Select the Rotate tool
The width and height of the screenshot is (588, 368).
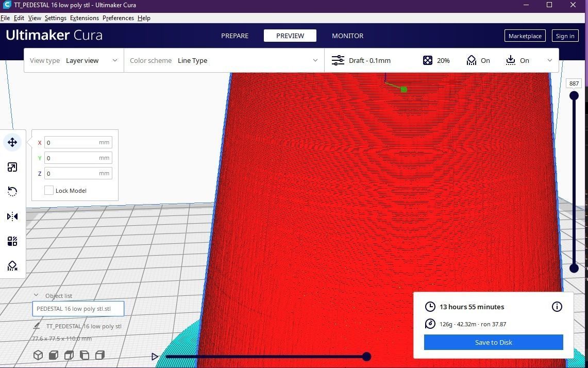click(12, 192)
